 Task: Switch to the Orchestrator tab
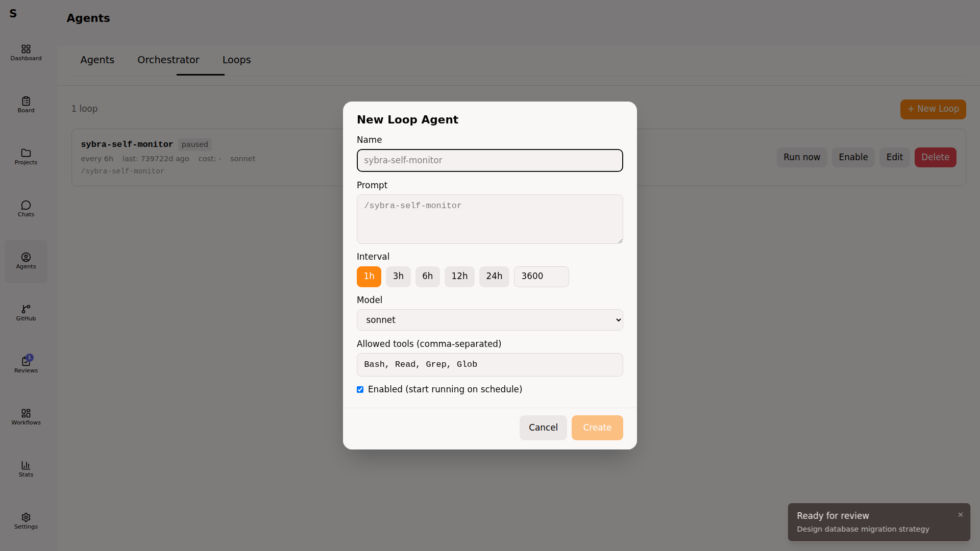click(168, 60)
